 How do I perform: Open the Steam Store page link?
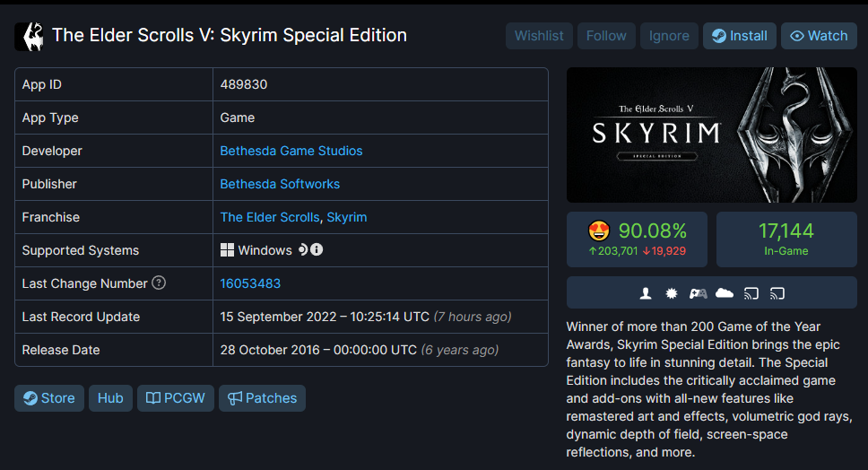point(49,398)
